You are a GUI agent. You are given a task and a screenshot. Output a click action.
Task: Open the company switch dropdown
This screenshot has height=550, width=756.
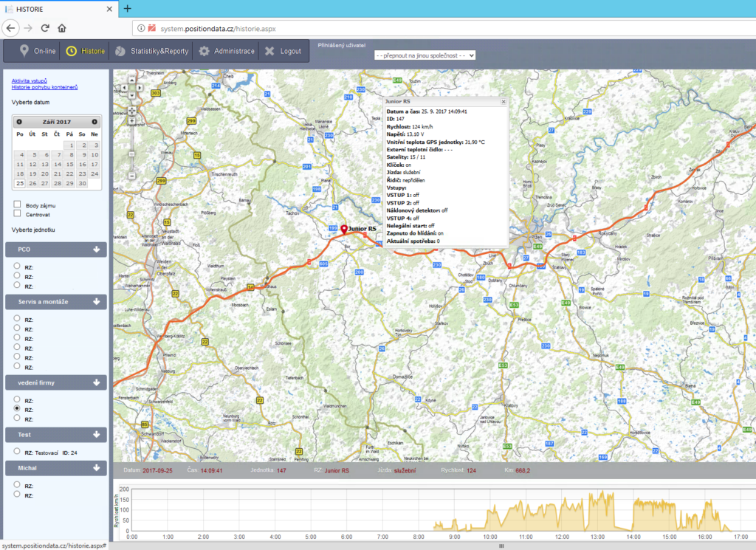[x=425, y=55]
